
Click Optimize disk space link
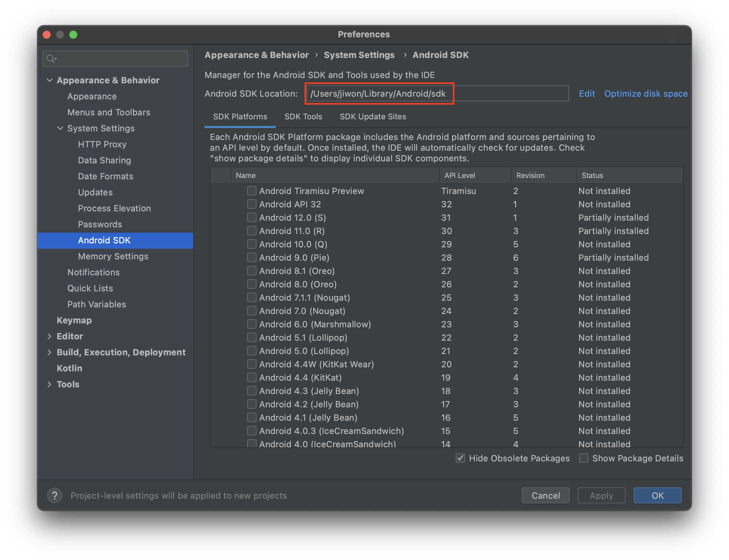(x=646, y=94)
